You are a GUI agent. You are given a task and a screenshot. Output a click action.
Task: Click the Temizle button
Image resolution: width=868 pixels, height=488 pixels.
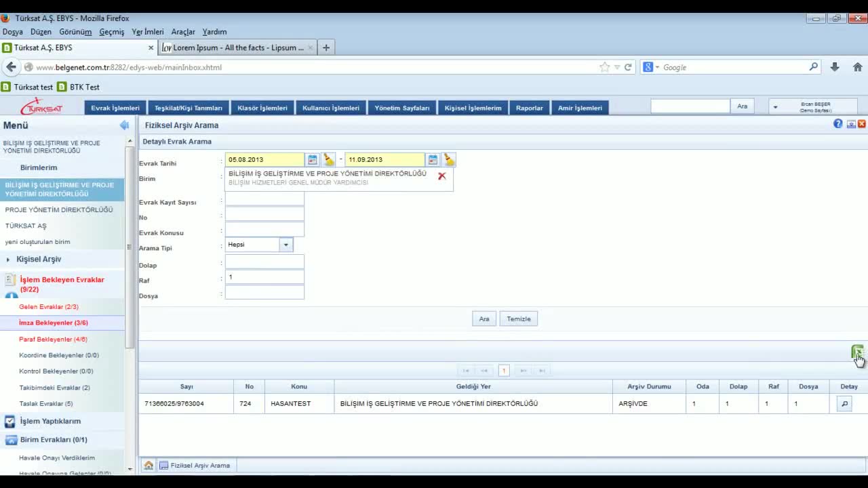coord(519,319)
